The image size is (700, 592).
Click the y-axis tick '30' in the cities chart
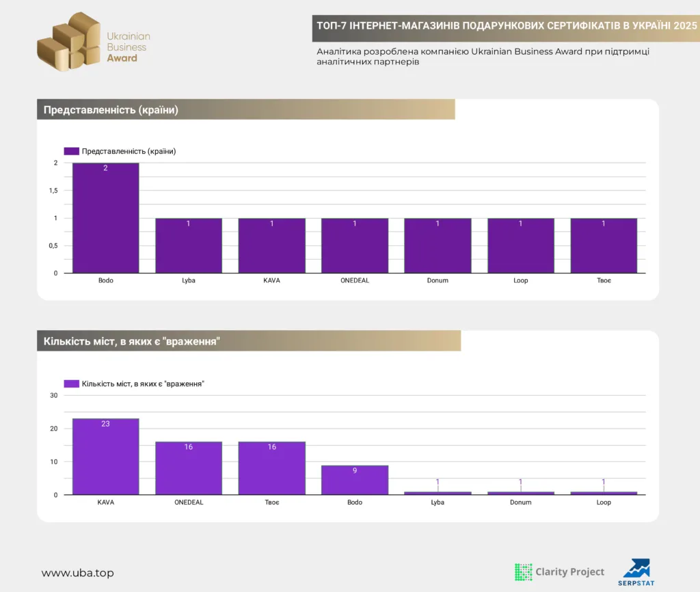[x=53, y=396]
